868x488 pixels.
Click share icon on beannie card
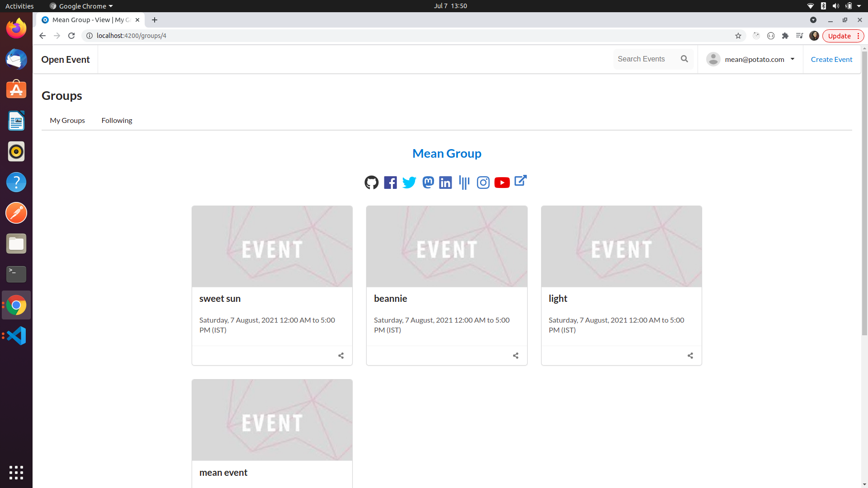[x=515, y=356]
